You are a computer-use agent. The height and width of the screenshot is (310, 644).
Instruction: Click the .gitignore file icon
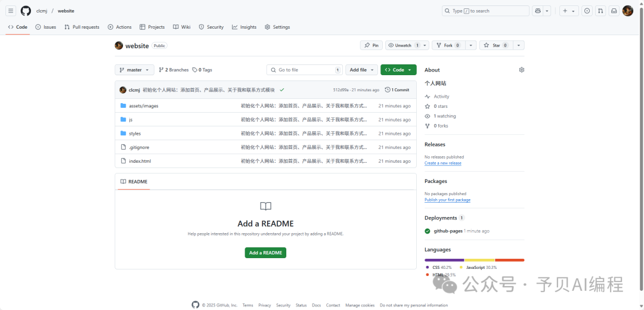tap(123, 147)
